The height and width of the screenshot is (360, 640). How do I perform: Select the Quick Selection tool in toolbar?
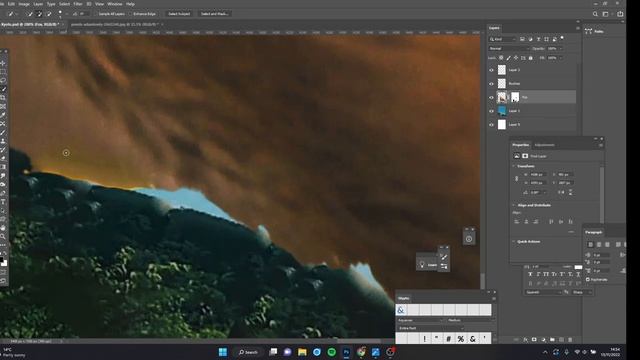click(x=3, y=89)
